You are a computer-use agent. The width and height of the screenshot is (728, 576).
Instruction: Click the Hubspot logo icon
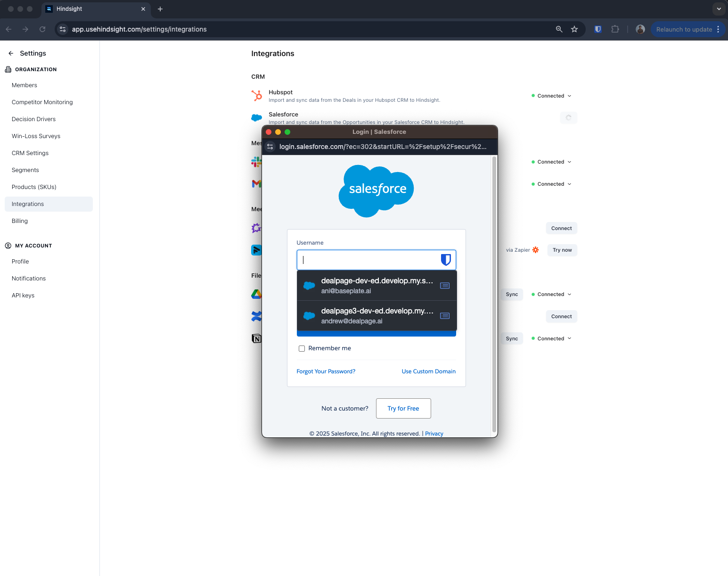click(x=257, y=96)
